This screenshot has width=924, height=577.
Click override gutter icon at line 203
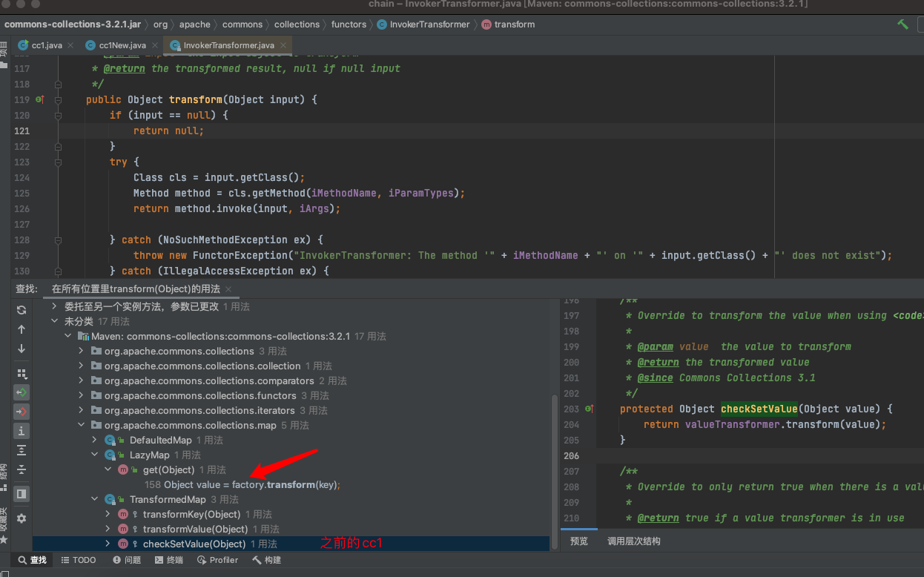point(590,409)
